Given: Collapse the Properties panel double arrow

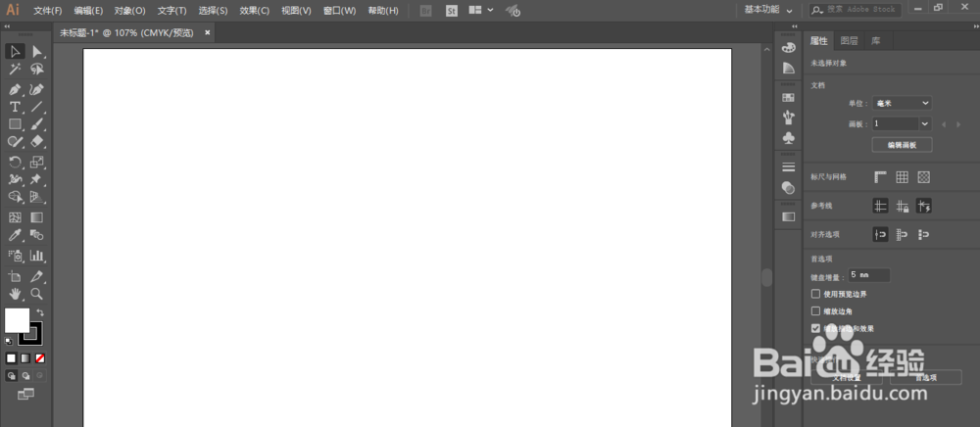Looking at the screenshot, I should 976,26.
